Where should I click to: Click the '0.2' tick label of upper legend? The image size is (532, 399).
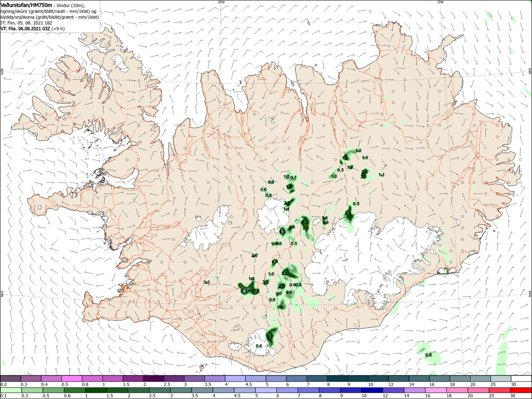[x=3, y=384]
